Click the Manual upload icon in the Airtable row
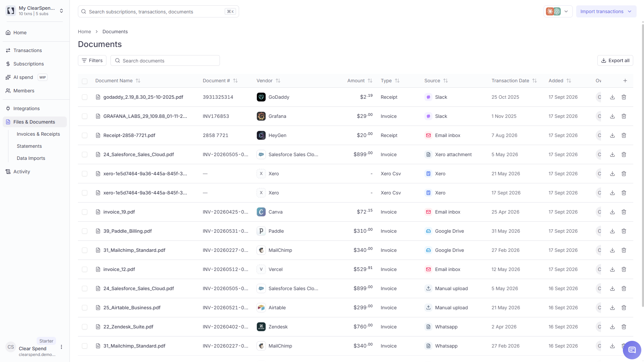This screenshot has height=362, width=644. coord(428,308)
